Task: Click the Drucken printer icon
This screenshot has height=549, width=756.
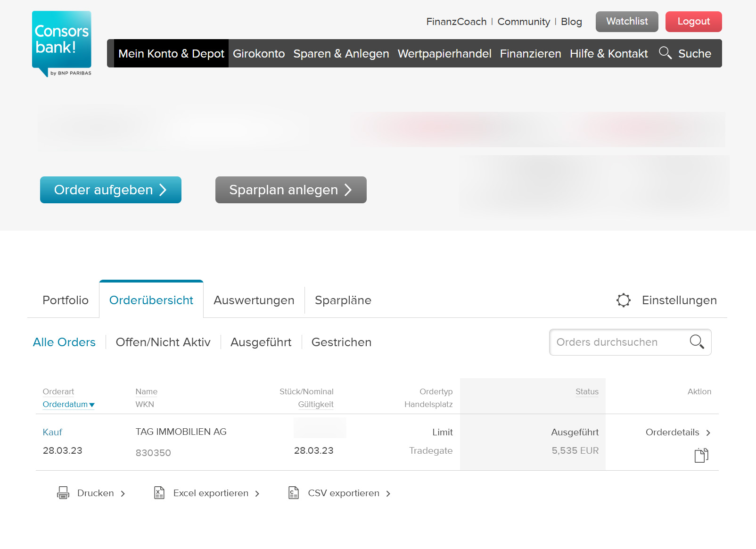Action: coord(63,493)
